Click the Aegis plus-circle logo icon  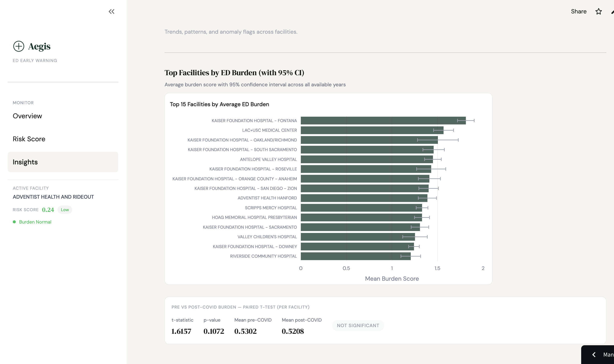pyautogui.click(x=19, y=46)
